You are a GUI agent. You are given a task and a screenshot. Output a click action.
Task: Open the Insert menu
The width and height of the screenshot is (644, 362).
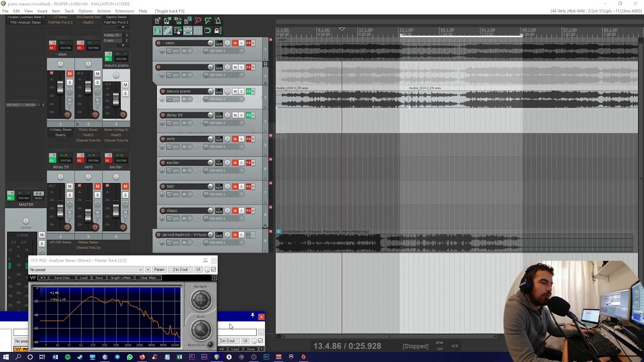pos(42,11)
